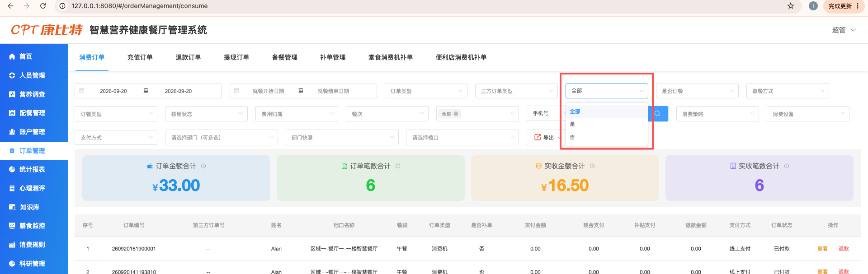Switch to the 堂食消费机补单 tab

coord(391,57)
